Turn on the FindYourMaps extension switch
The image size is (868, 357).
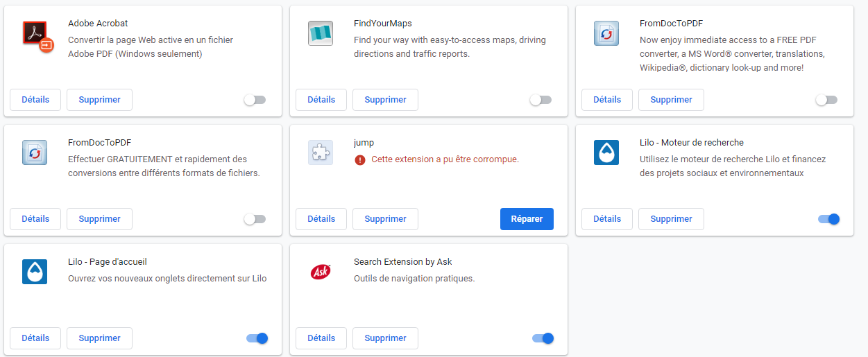[541, 100]
